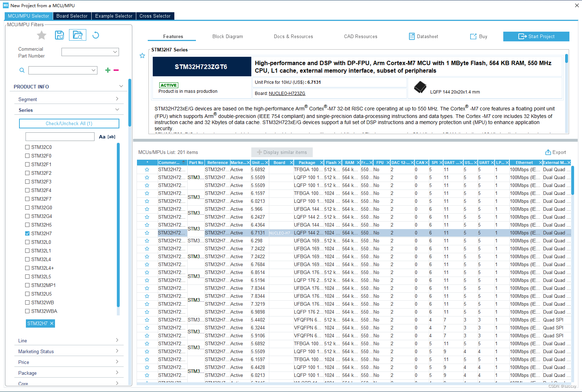Check the STM32U5 series checkbox

pyautogui.click(x=27, y=294)
